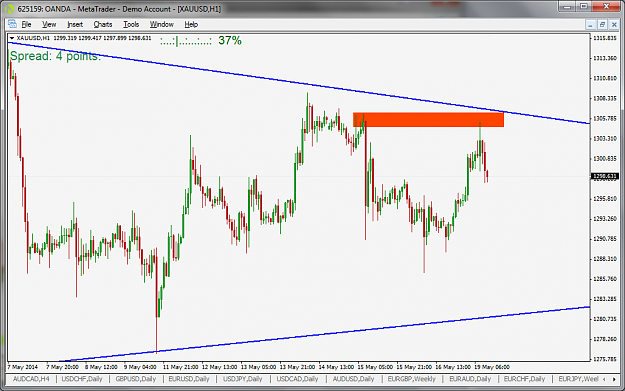Click the "Spread: 4 points." label
The image size is (625, 391).
click(55, 56)
